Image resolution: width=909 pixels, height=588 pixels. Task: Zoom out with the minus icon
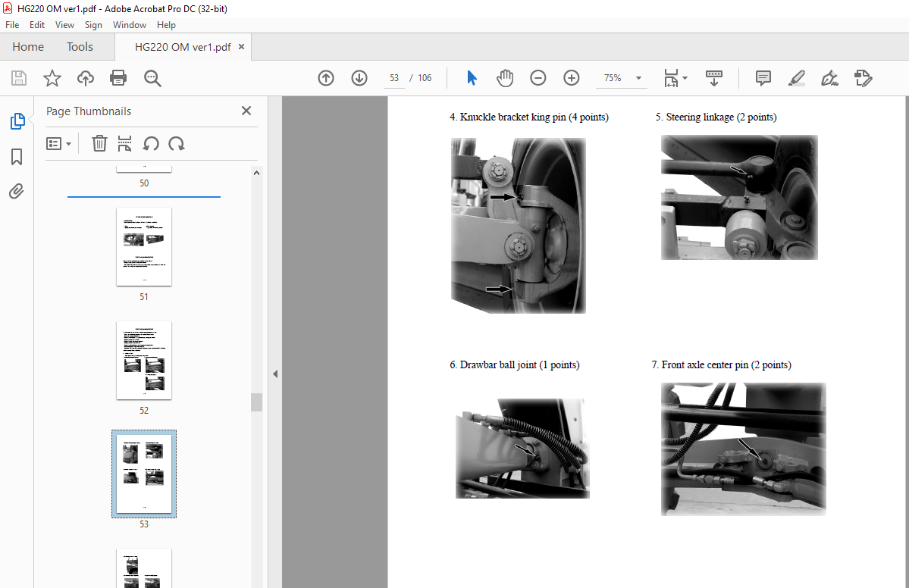point(538,77)
